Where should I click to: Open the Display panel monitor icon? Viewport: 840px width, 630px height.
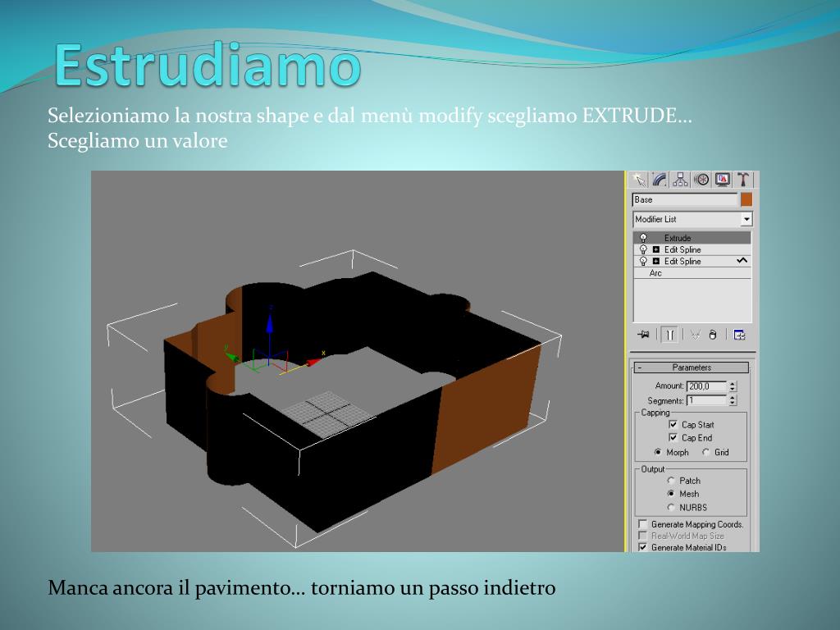pos(722,180)
